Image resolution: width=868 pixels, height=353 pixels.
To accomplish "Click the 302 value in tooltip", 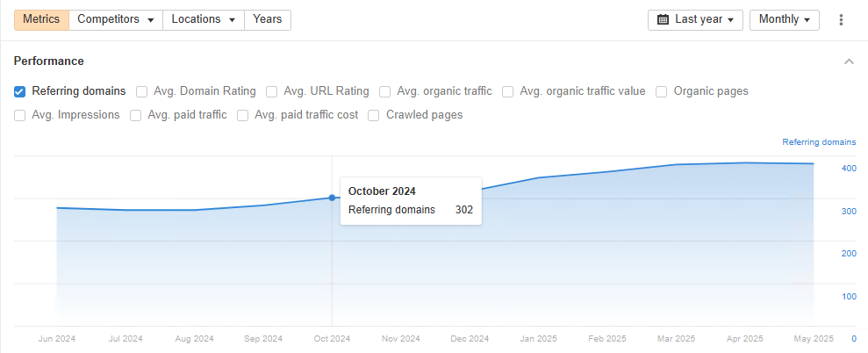I will click(x=464, y=210).
